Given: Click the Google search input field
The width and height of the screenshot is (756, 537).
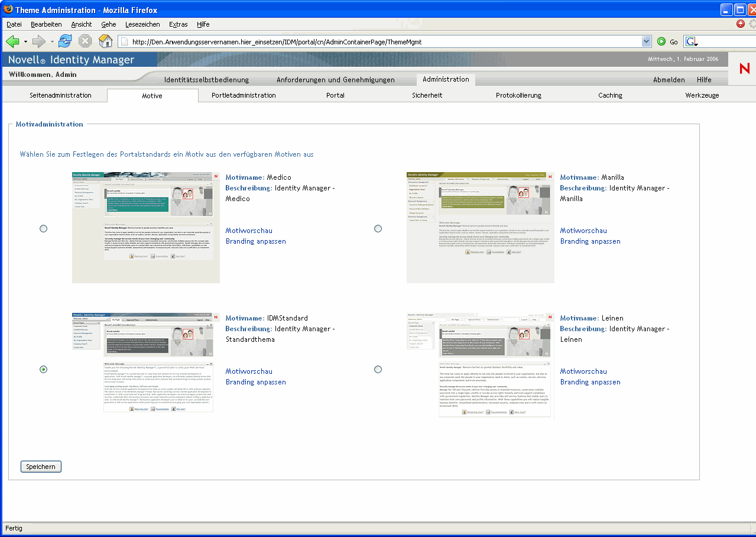Looking at the screenshot, I should coord(728,42).
